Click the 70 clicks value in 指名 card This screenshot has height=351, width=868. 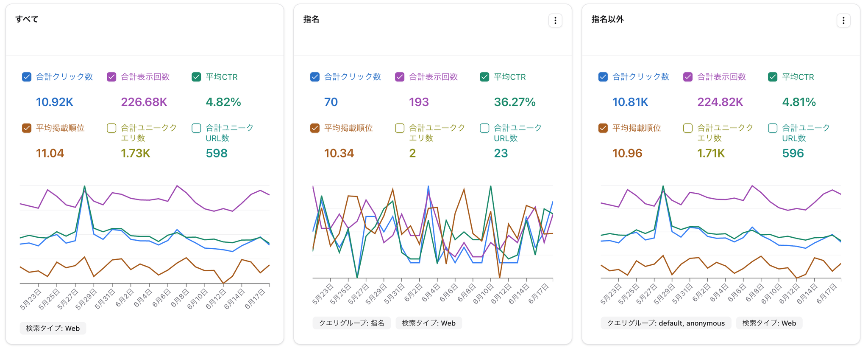pyautogui.click(x=331, y=102)
